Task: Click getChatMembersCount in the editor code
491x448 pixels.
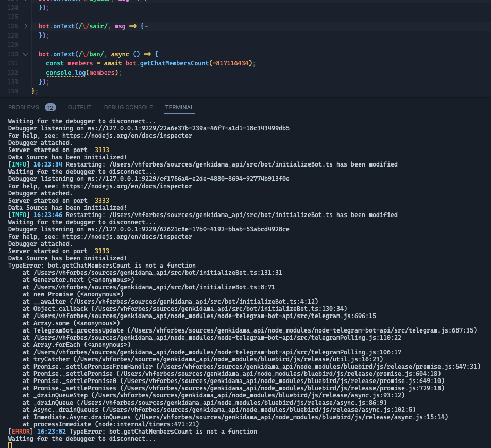Action: (x=174, y=63)
